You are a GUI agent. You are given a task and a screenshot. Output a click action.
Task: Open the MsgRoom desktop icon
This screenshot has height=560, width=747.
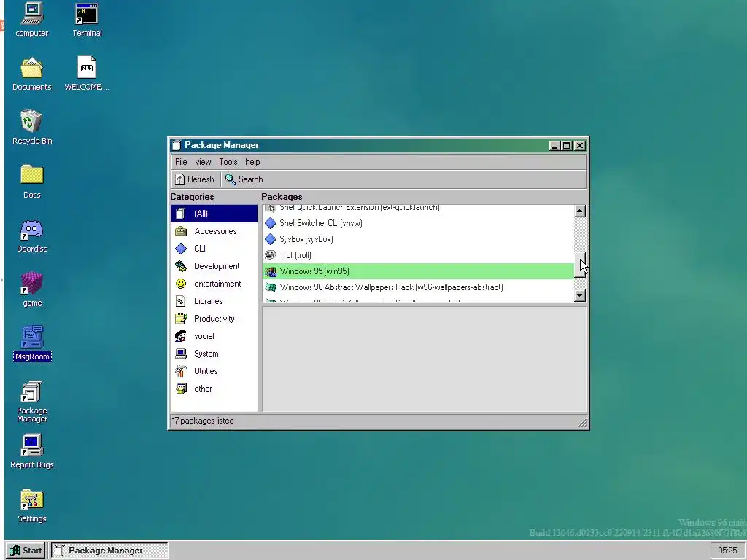[32, 344]
